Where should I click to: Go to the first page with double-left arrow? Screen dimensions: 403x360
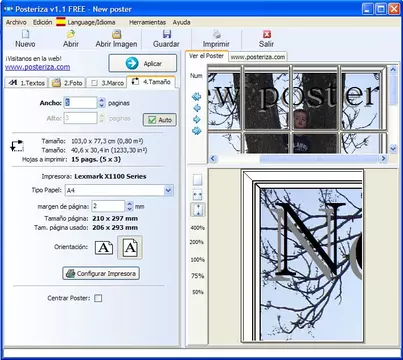tap(196, 97)
